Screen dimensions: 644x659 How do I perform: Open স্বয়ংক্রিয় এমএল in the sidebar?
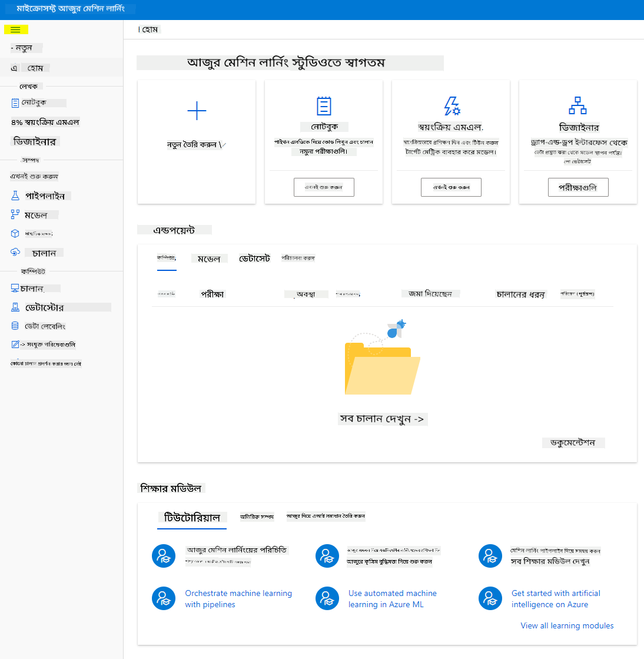45,122
